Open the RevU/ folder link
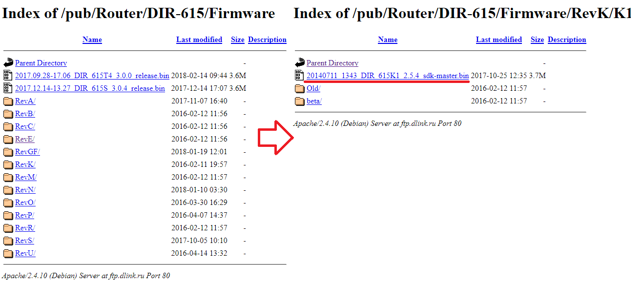 click(25, 253)
